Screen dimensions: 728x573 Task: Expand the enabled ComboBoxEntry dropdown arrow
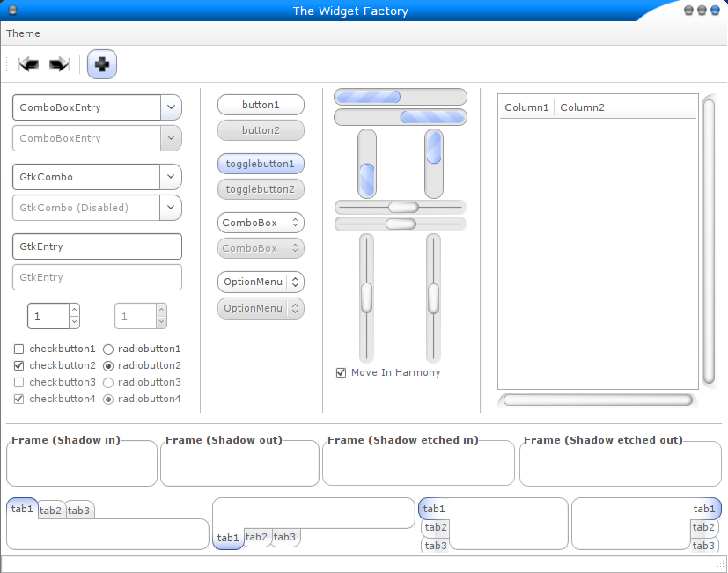point(171,107)
